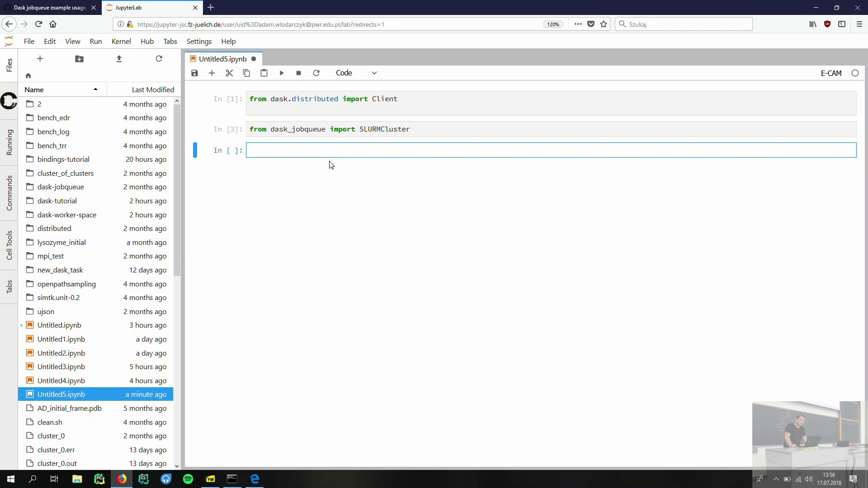Image resolution: width=868 pixels, height=488 pixels.
Task: Open a new browser tab
Action: 211,7
